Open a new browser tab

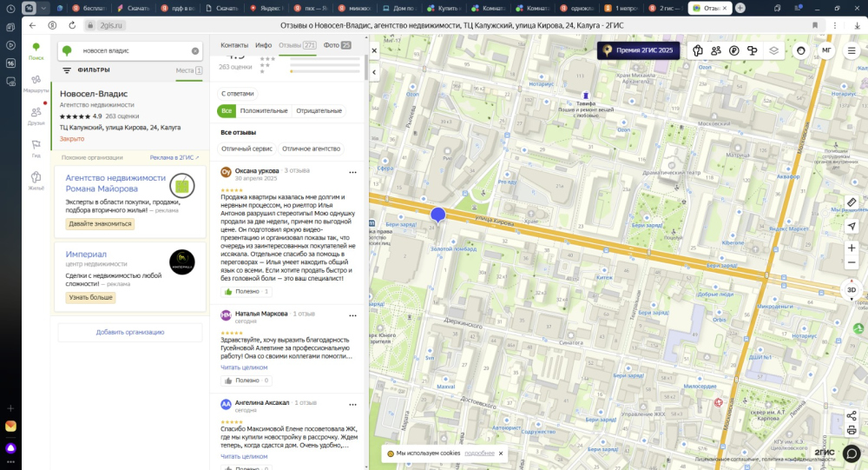coord(740,8)
